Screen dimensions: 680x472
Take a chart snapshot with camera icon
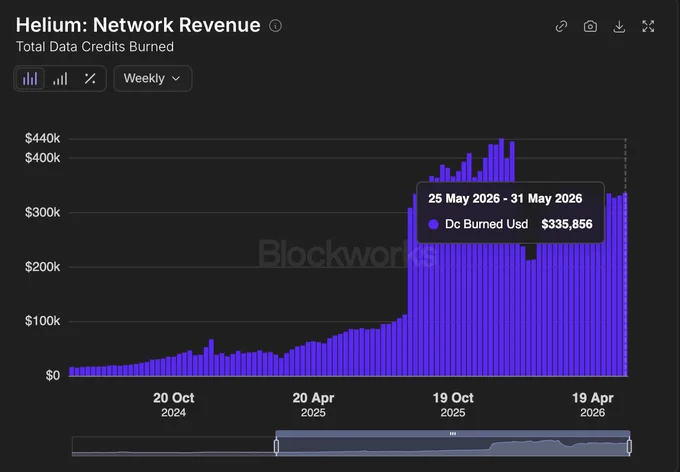pyautogui.click(x=590, y=26)
